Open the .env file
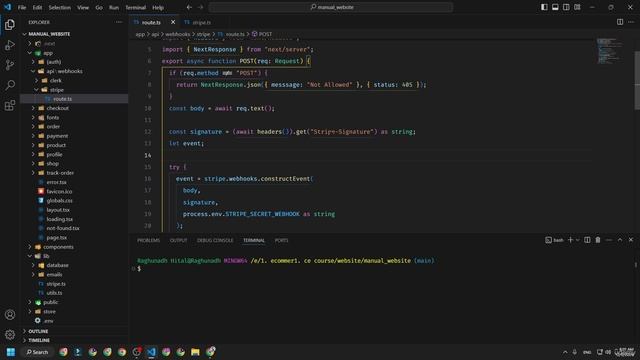This screenshot has width=640, height=360. (x=74, y=321)
